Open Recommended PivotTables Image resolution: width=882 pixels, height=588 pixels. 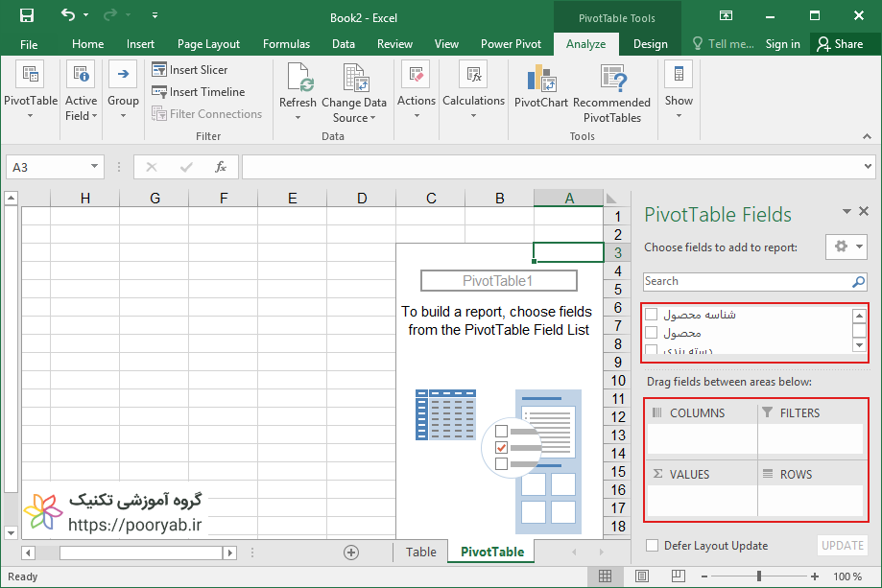pos(611,93)
